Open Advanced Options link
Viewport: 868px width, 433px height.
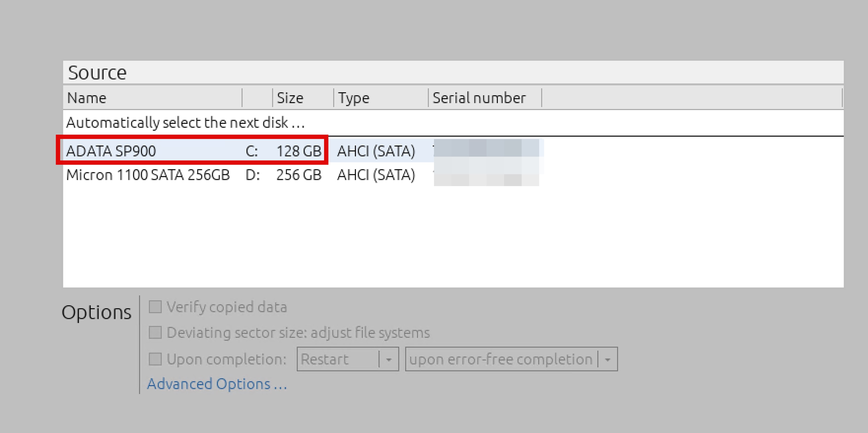pyautogui.click(x=217, y=384)
